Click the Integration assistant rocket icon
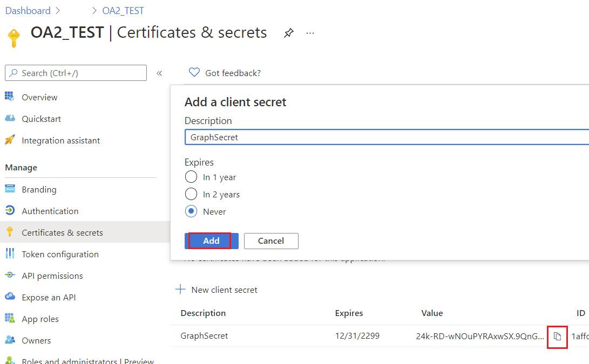This screenshot has width=589, height=364. tap(10, 140)
